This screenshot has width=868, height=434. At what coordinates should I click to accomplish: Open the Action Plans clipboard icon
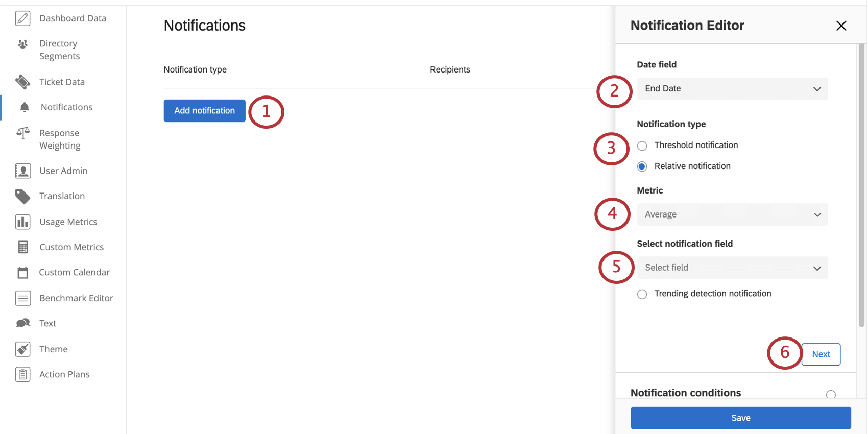click(x=22, y=374)
